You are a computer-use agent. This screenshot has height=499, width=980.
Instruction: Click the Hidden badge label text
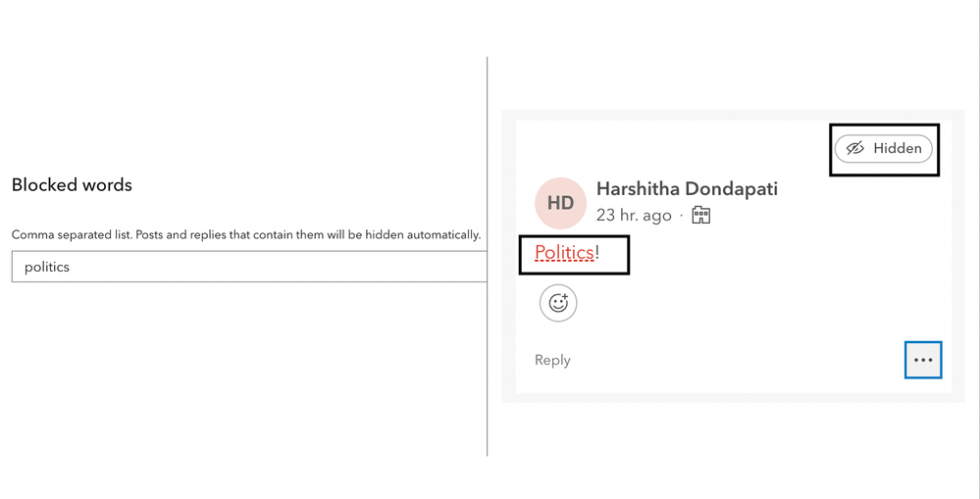(x=898, y=148)
